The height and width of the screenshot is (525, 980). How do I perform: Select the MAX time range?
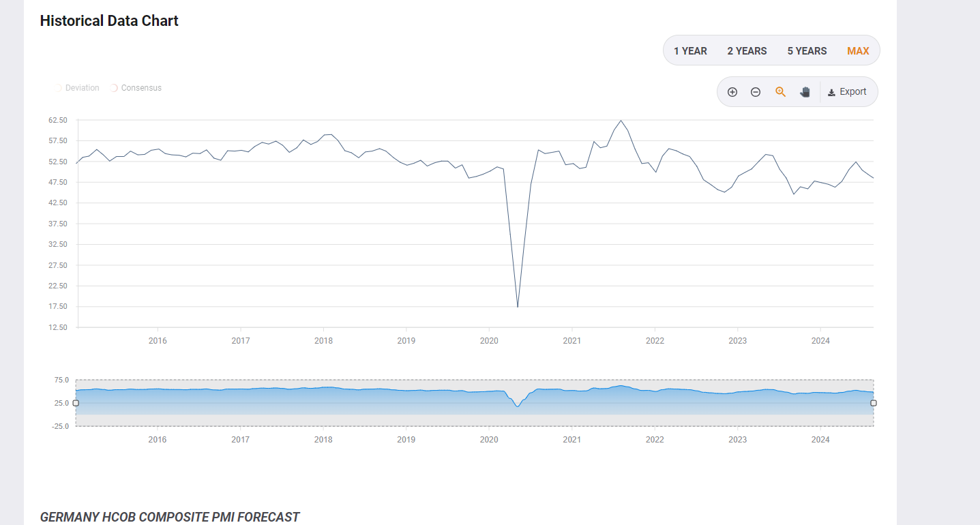(x=858, y=50)
